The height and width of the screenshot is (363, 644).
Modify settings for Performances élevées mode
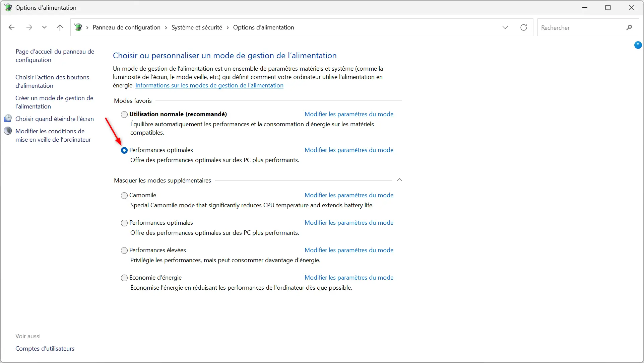[349, 250]
